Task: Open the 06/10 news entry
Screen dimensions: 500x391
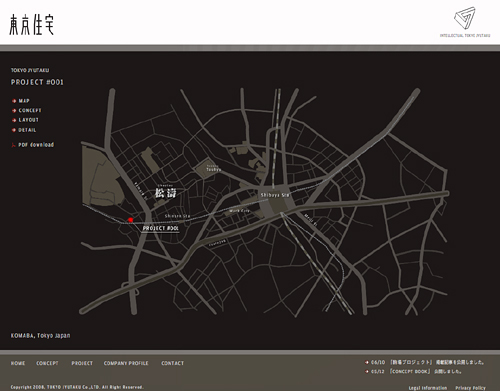Action: (x=427, y=362)
